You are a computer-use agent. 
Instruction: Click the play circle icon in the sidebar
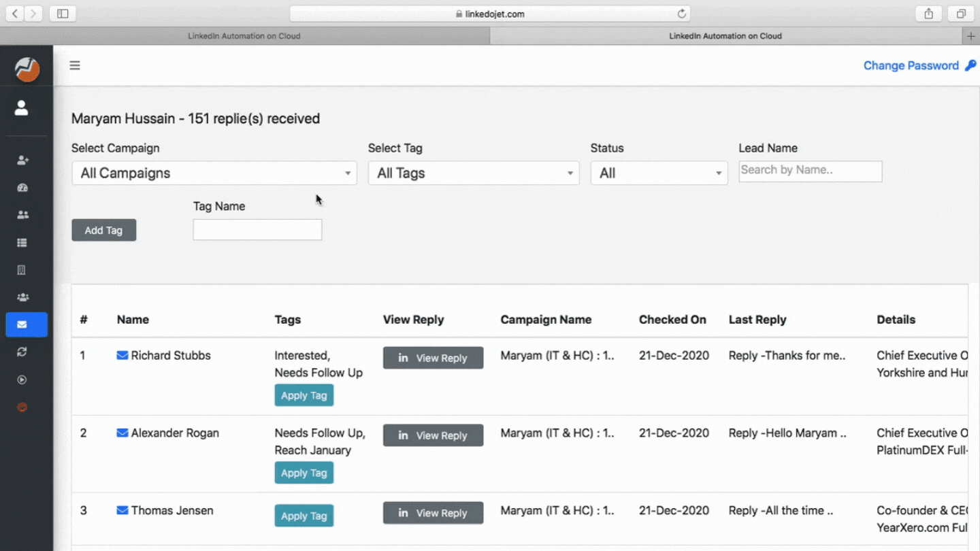click(x=22, y=380)
